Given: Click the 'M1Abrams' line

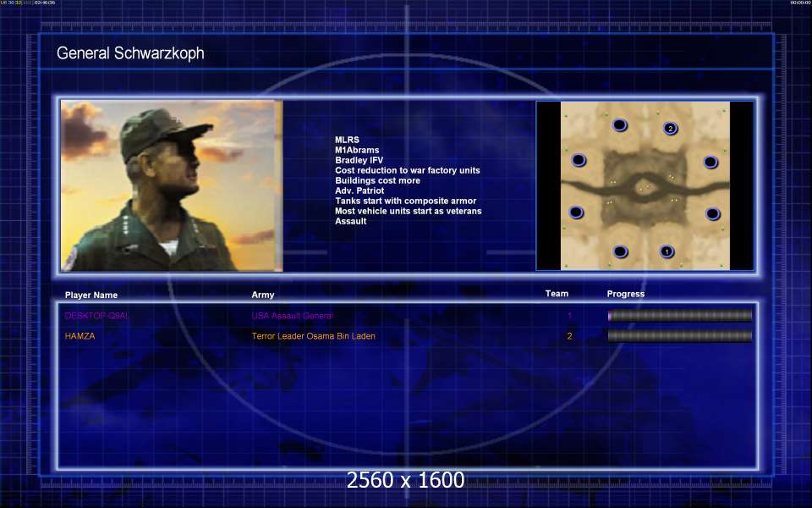Looking at the screenshot, I should point(357,150).
